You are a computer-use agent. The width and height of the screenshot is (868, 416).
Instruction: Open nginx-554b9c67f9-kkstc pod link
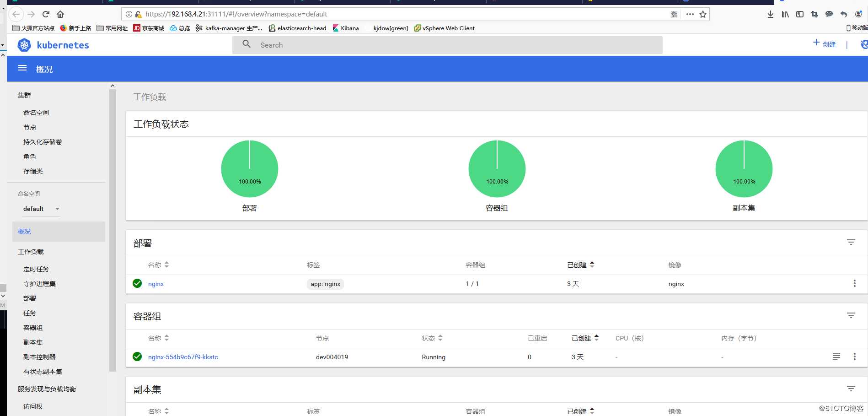click(183, 357)
